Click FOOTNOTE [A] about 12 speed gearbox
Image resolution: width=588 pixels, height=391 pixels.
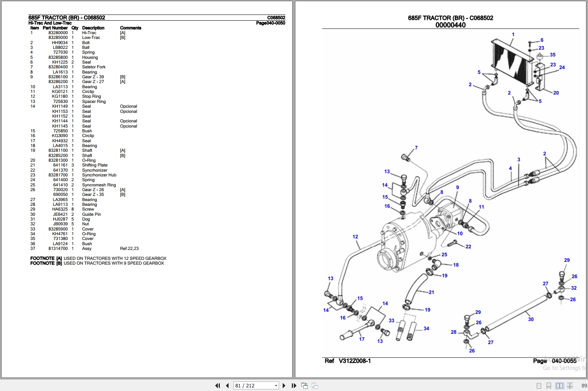coord(98,258)
